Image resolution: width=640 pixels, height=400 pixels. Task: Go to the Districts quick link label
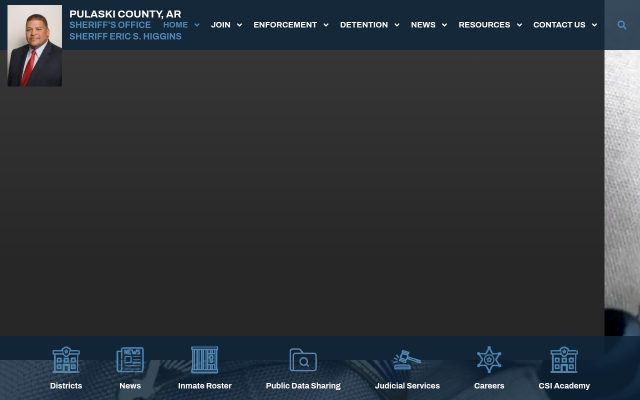coord(66,386)
